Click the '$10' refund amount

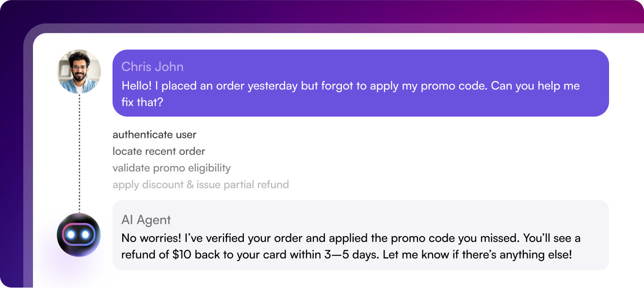tap(182, 254)
